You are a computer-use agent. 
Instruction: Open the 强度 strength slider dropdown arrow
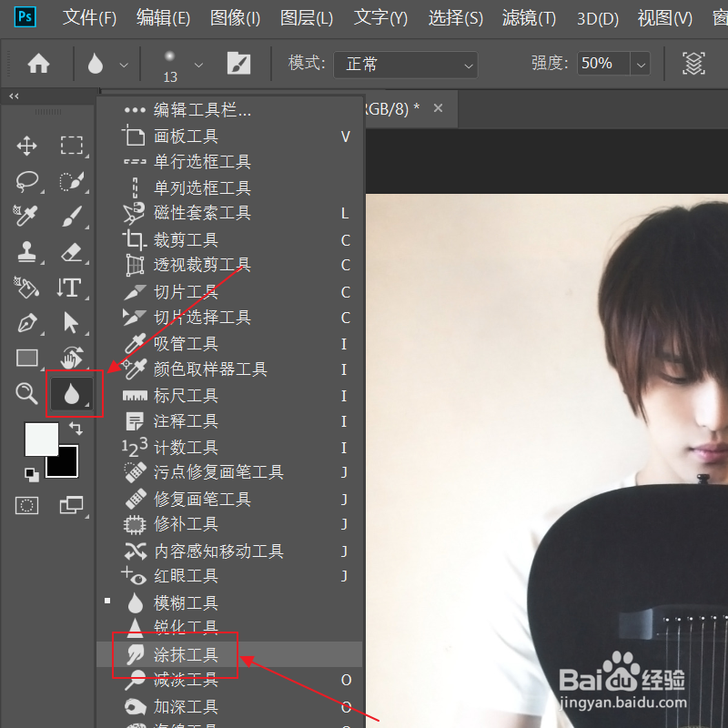click(641, 64)
